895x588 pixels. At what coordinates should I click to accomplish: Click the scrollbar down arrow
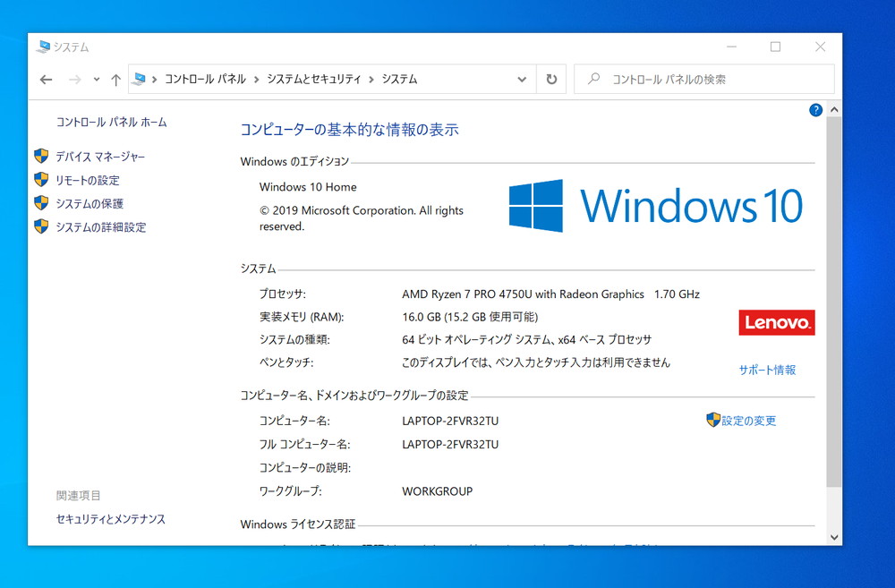(834, 537)
